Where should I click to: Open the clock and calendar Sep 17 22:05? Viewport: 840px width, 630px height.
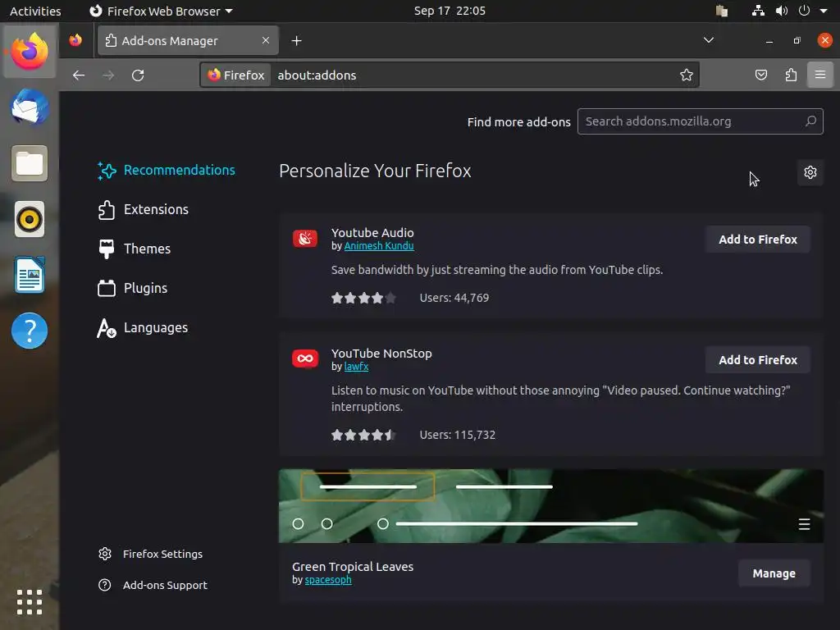pos(450,11)
